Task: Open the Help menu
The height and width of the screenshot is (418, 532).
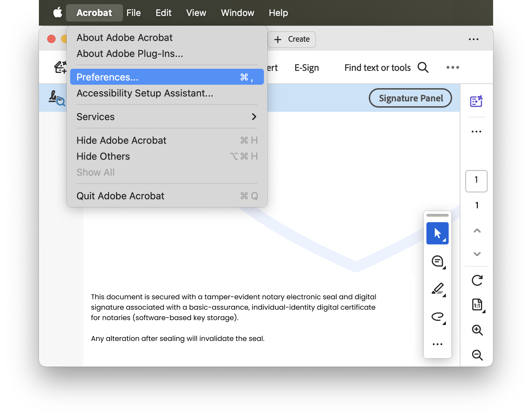Action: pos(278,13)
